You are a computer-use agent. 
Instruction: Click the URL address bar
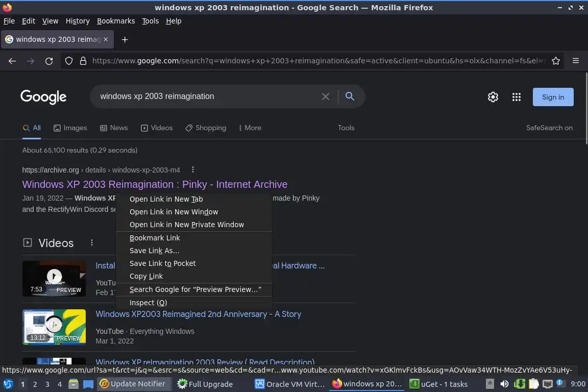coord(318,61)
